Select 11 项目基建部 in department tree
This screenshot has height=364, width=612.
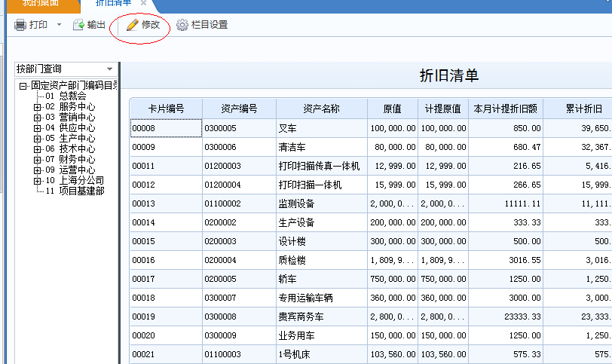[x=81, y=191]
